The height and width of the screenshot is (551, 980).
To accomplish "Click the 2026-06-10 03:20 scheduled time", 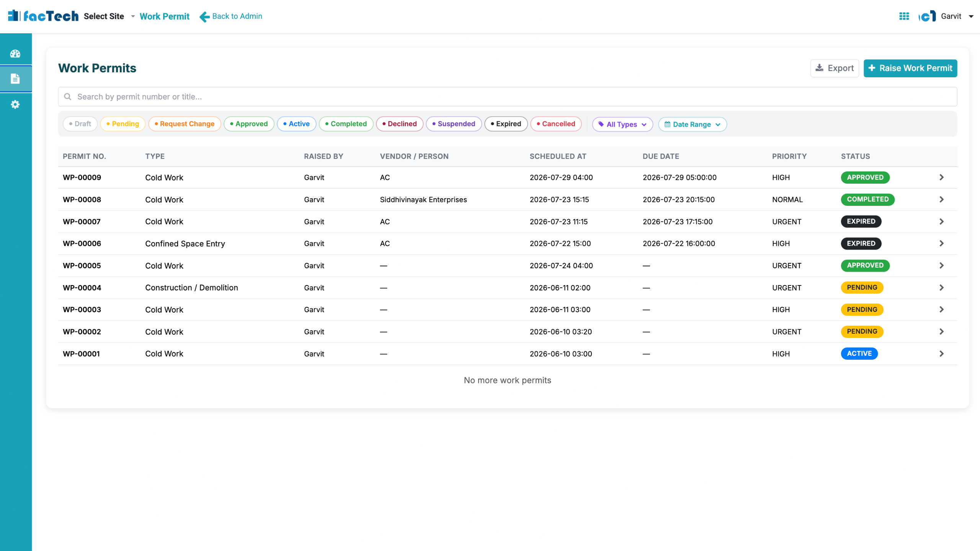I will tap(560, 332).
